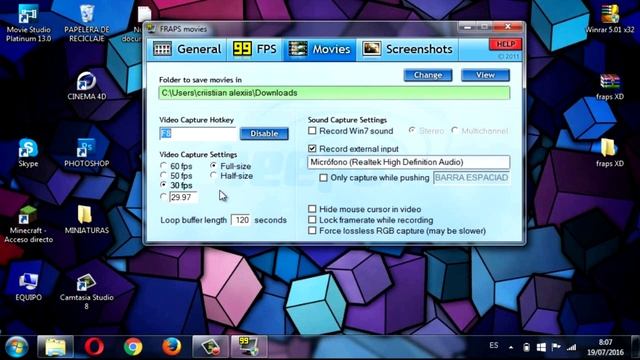Launch Opera from the taskbar
Screen dimensions: 640x360
pyautogui.click(x=94, y=347)
